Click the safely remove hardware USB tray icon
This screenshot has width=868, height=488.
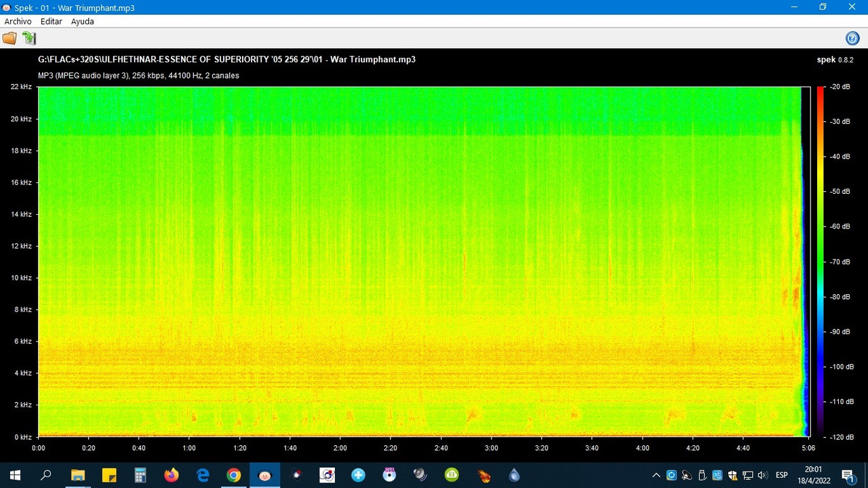coord(703,475)
